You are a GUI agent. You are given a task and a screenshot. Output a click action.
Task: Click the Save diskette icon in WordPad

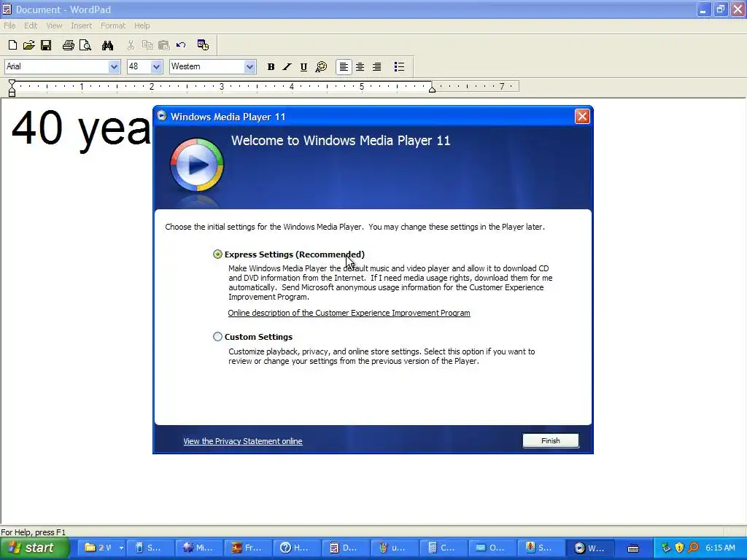(46, 45)
